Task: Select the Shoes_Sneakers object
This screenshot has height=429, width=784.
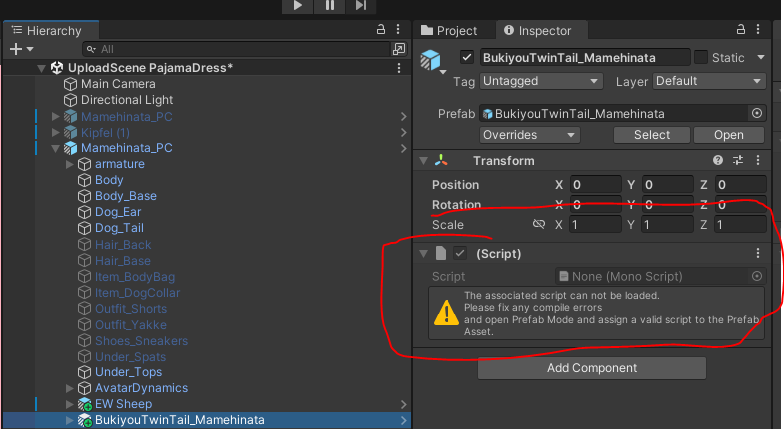Action: click(142, 340)
